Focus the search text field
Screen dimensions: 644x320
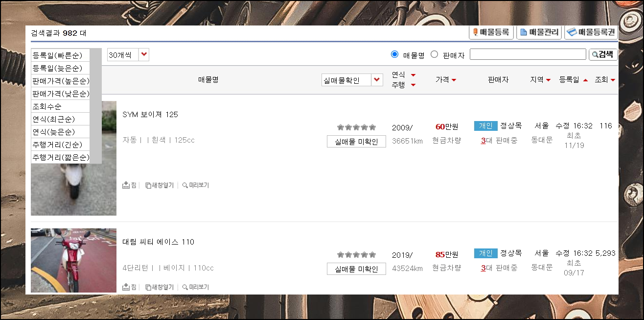coord(528,54)
